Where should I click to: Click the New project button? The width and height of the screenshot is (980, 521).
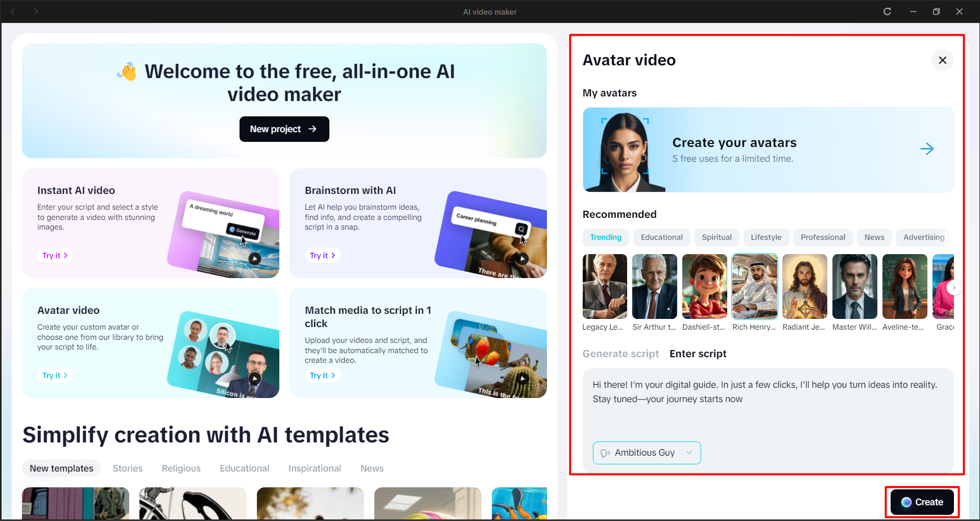pyautogui.click(x=284, y=129)
